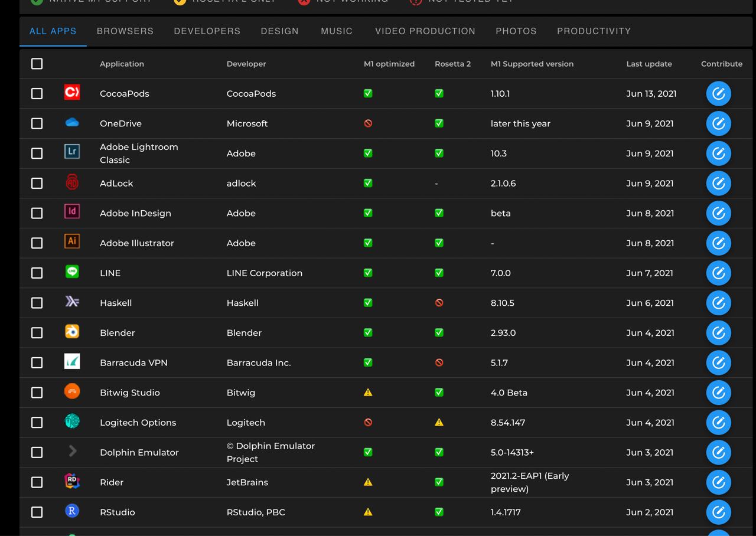This screenshot has height=536, width=756.
Task: Click the CocoaPods app icon
Action: tap(72, 93)
